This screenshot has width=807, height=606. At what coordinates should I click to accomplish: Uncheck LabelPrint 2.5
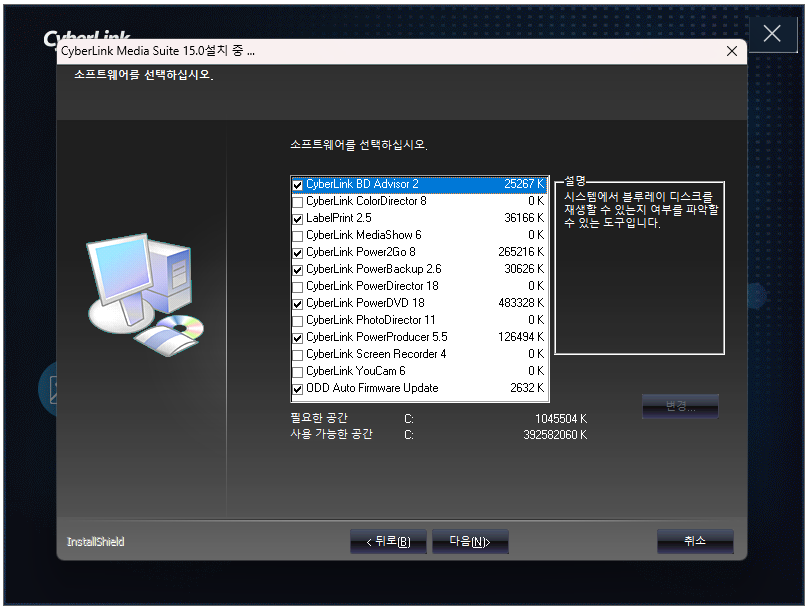[296, 219]
